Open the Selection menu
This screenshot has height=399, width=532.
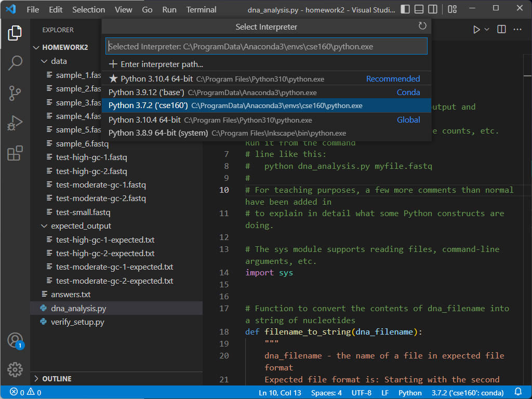tap(88, 9)
